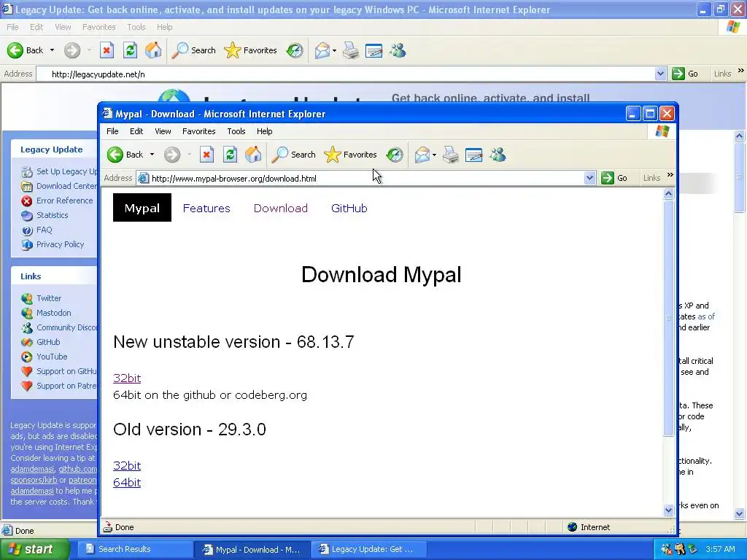This screenshot has height=560, width=747.
Task: Expand Mail dropdown arrow in Mypal window
Action: pyautogui.click(x=434, y=155)
